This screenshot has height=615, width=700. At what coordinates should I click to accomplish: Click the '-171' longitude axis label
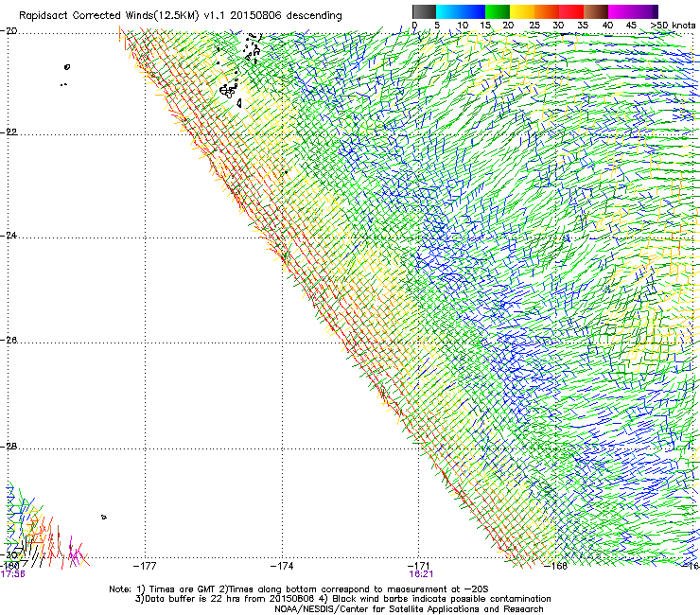point(419,566)
